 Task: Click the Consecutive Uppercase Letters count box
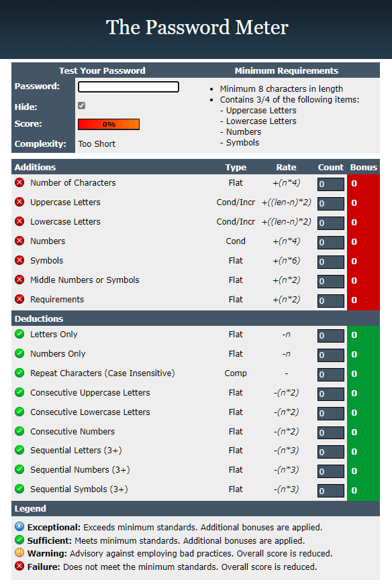pos(331,394)
